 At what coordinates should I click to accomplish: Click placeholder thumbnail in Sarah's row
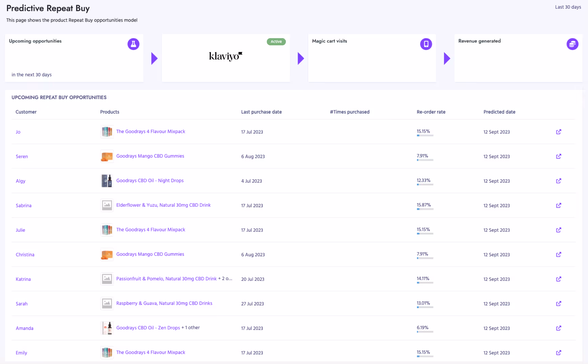point(107,303)
